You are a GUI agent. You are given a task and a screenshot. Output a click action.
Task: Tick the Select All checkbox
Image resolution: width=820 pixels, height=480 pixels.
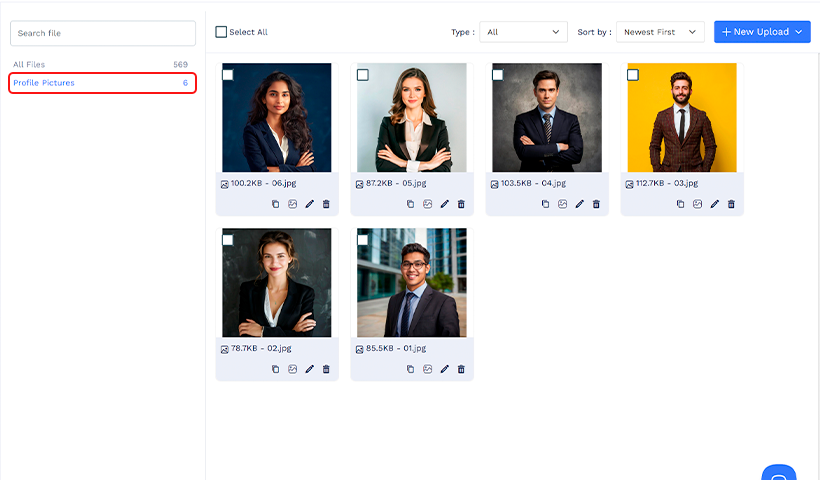coord(221,32)
